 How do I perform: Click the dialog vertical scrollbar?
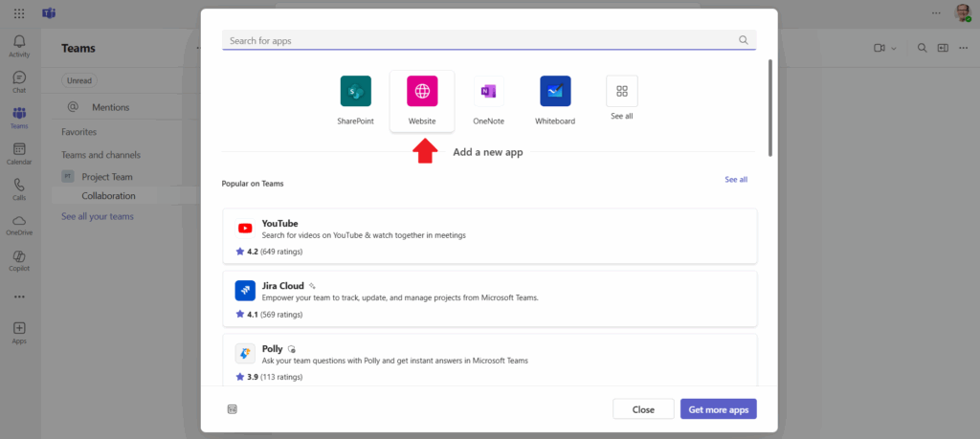click(x=770, y=107)
